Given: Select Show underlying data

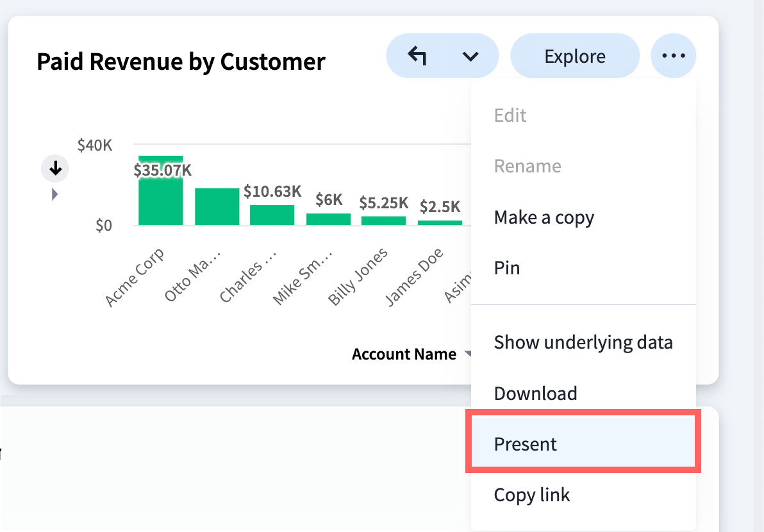Looking at the screenshot, I should [x=583, y=342].
